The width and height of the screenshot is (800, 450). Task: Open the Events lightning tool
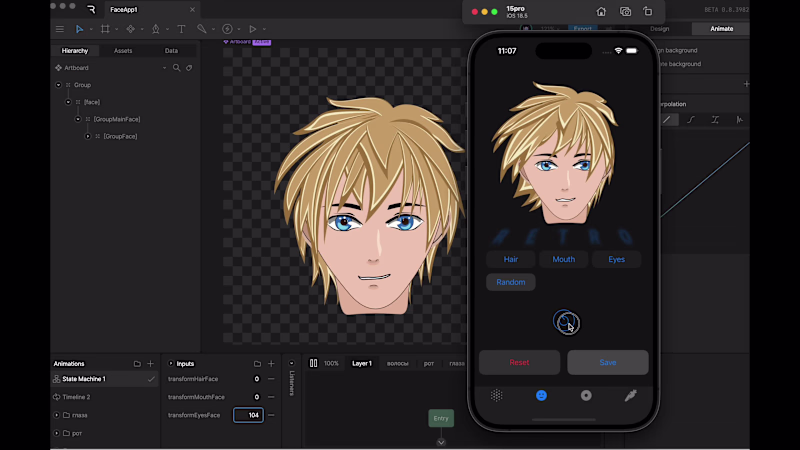pos(228,29)
